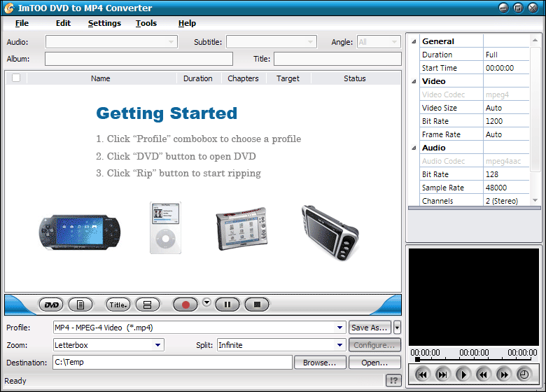Open the Tools menu
This screenshot has width=546, height=392.
146,23
